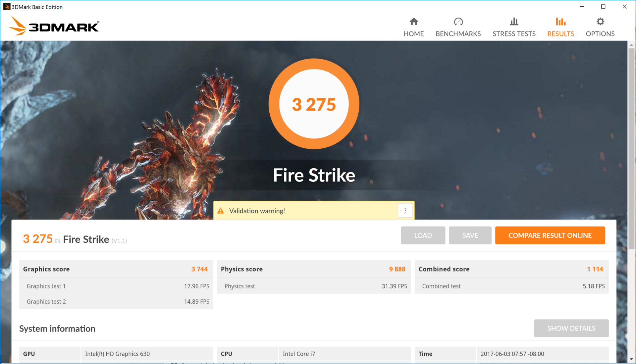Click the scrollbar down arrow
This screenshot has width=636, height=364.
(x=631, y=359)
